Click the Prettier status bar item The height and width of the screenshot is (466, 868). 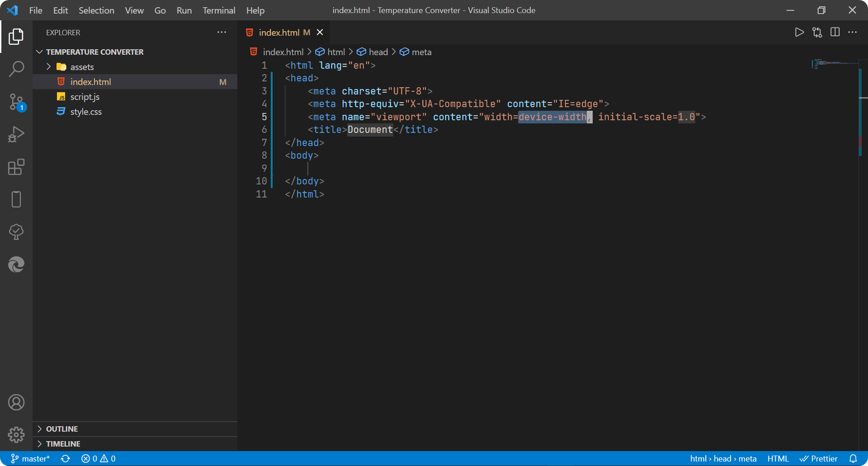pos(819,458)
